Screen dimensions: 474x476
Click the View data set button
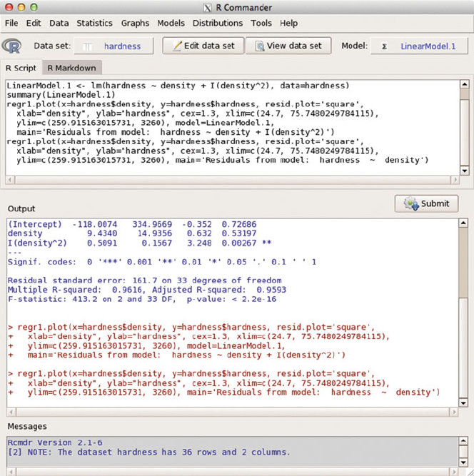[x=288, y=46]
